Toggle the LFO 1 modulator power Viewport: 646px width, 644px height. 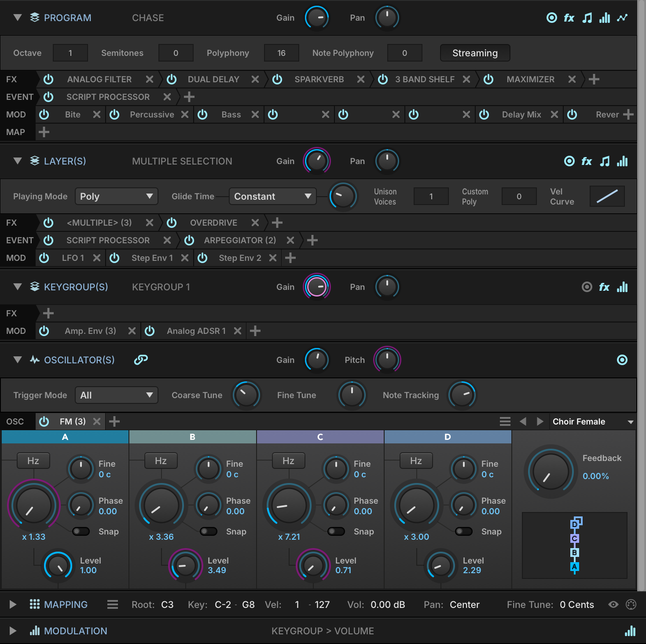point(44,258)
